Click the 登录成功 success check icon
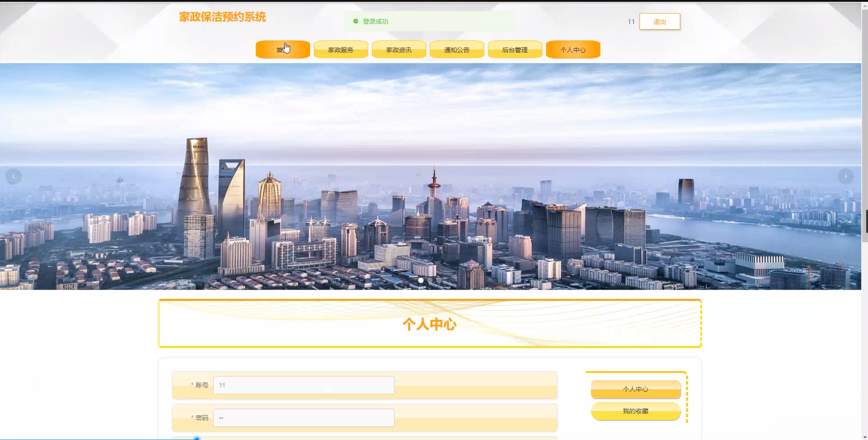This screenshot has height=440, width=868. coord(355,21)
